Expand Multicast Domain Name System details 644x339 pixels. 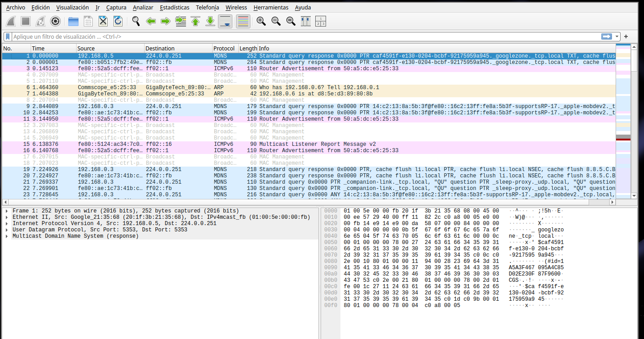click(6, 236)
